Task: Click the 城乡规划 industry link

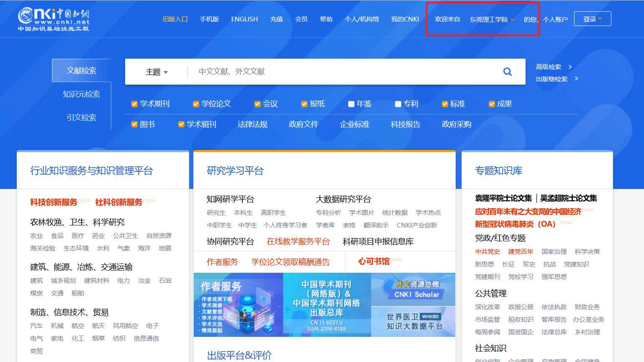Action: click(63, 281)
